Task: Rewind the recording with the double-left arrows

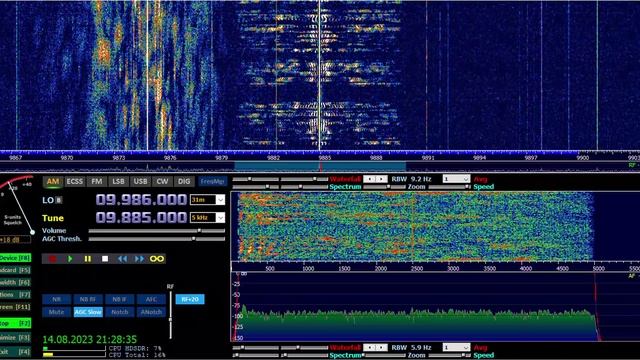Action: pyautogui.click(x=122, y=259)
